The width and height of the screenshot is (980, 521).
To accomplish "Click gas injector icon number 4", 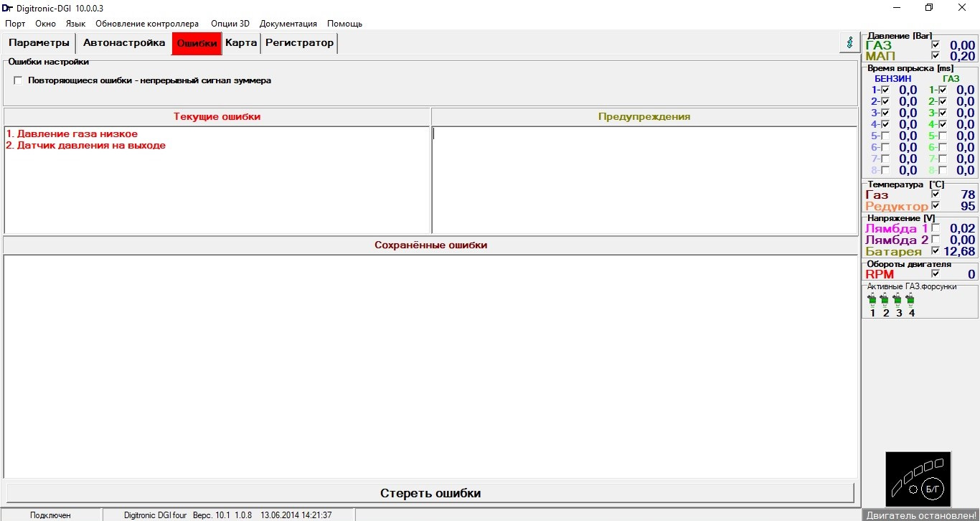I will pyautogui.click(x=911, y=300).
